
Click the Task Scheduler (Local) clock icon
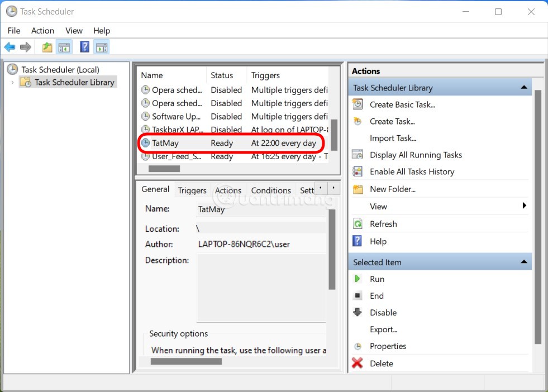coord(12,69)
